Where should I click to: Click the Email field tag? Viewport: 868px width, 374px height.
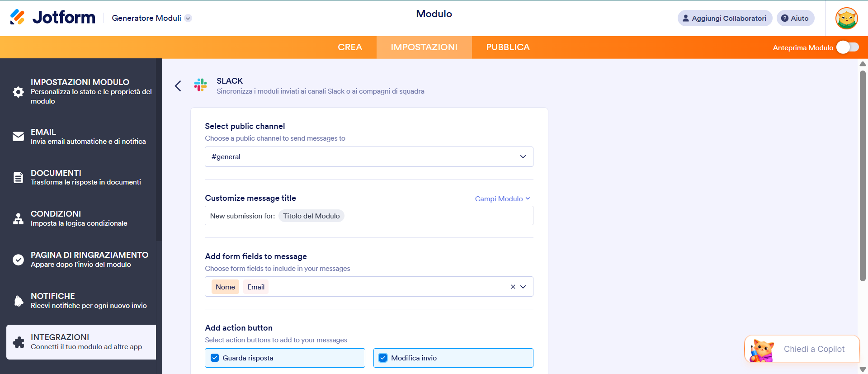click(x=256, y=287)
